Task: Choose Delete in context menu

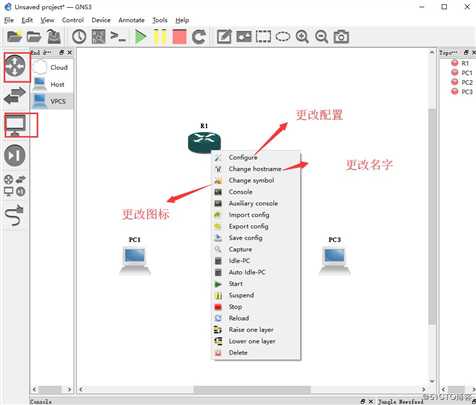Action: tap(256, 353)
